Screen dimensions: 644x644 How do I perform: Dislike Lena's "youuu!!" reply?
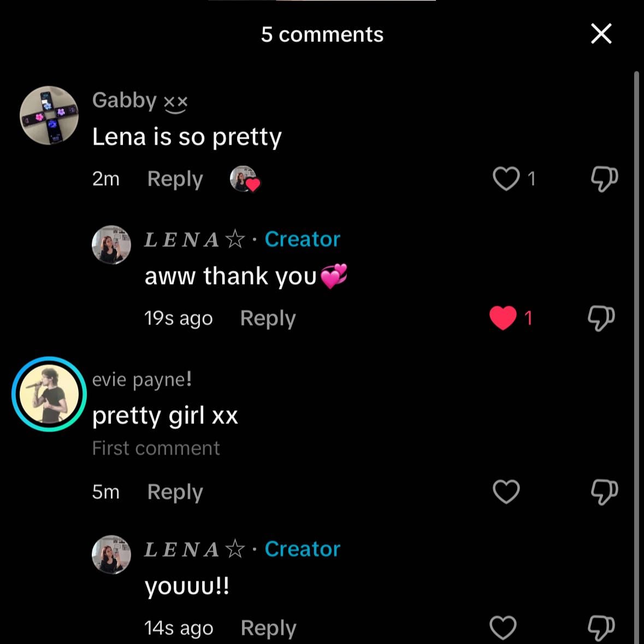601,628
